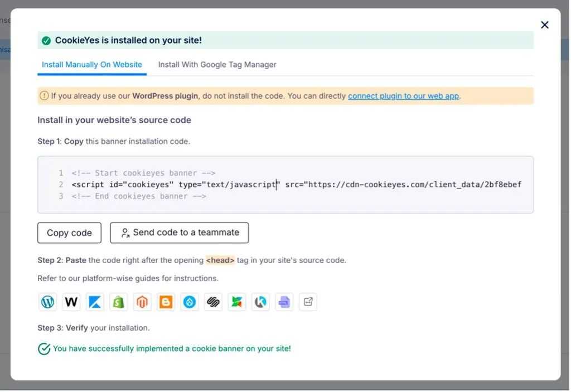Image resolution: width=571 pixels, height=392 pixels.
Task: Click inside the script tag code line
Action: click(x=297, y=185)
